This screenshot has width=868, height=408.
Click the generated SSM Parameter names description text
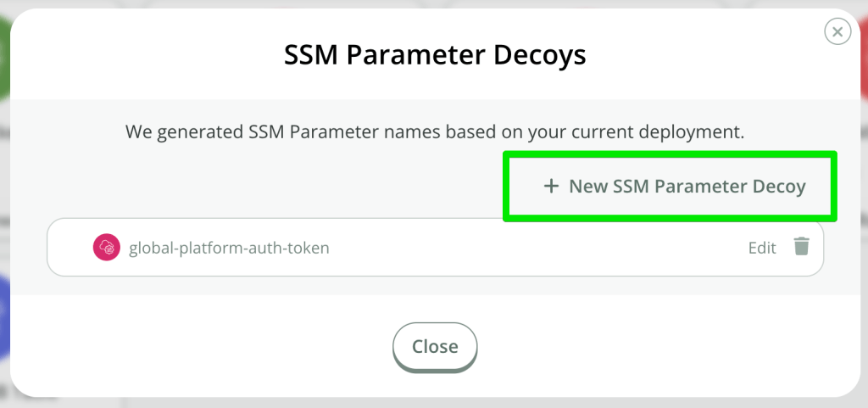click(434, 132)
